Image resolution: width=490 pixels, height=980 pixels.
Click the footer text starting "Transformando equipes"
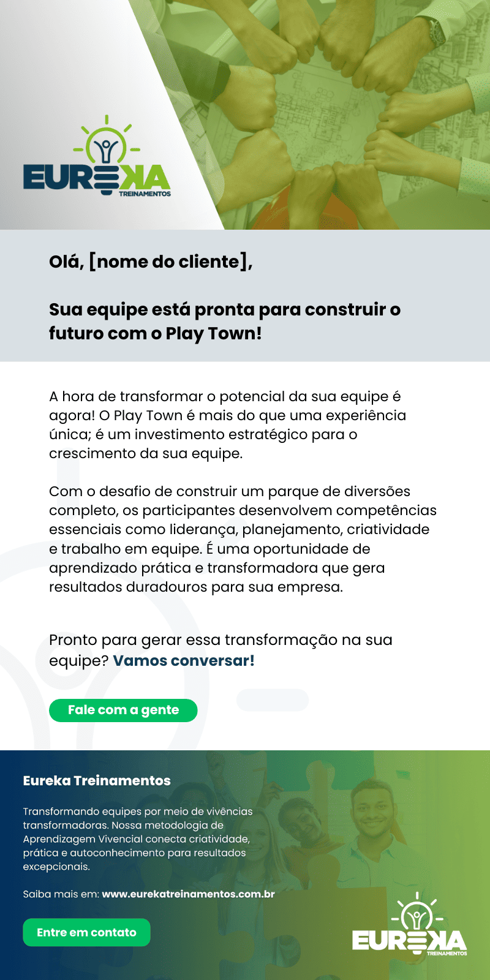(137, 839)
